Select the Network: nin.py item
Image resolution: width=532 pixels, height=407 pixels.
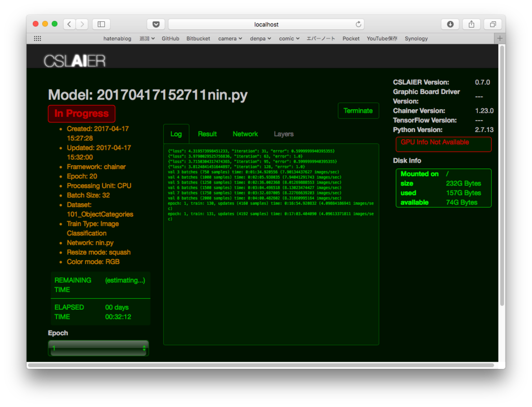(x=90, y=243)
